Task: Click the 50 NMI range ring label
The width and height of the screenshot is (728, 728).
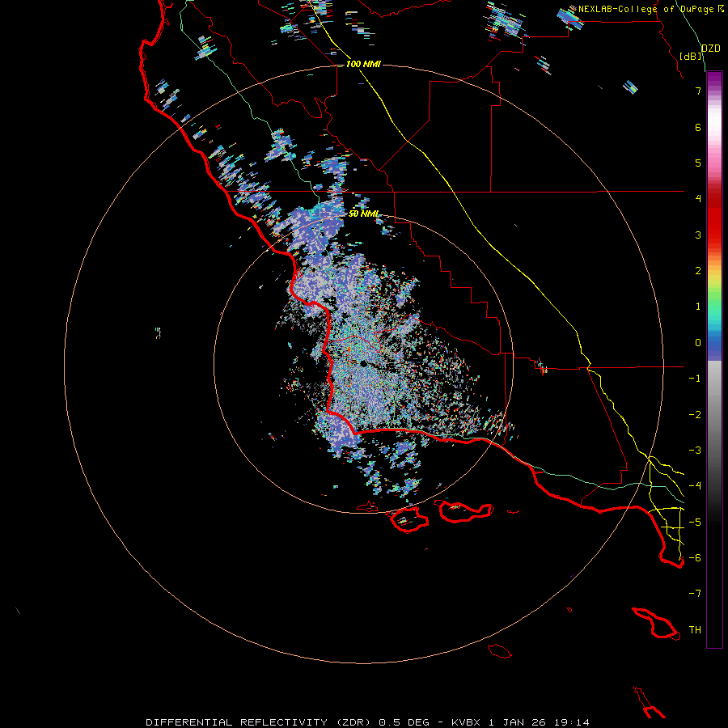Action: click(x=363, y=214)
